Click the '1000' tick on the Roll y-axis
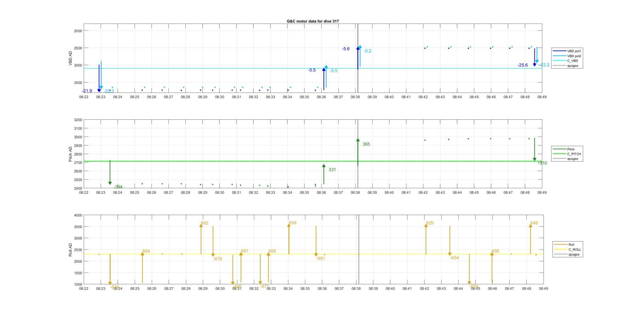 pos(78,284)
